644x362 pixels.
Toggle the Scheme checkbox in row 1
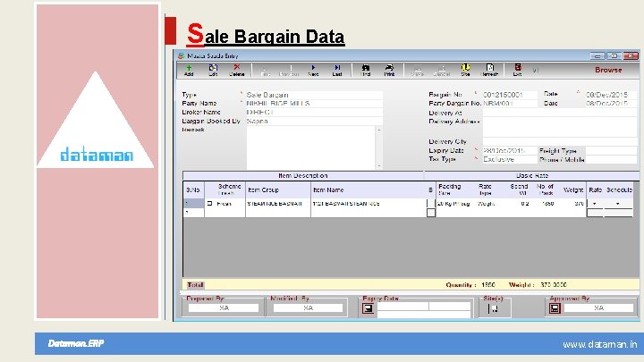coord(210,204)
